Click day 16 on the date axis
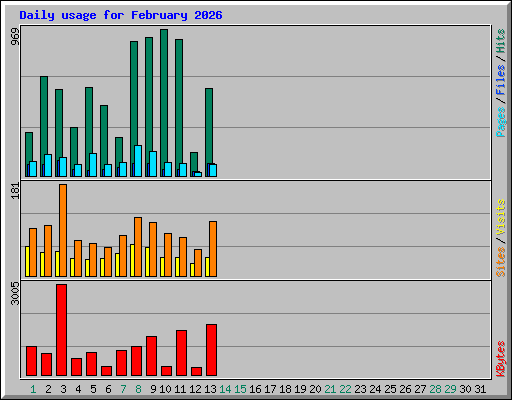The image size is (512, 400). click(255, 389)
